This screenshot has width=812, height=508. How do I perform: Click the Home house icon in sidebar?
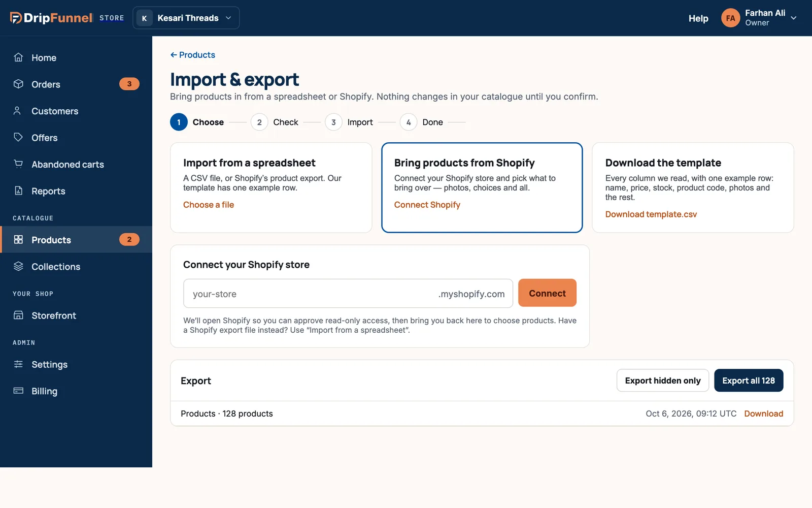tap(18, 57)
